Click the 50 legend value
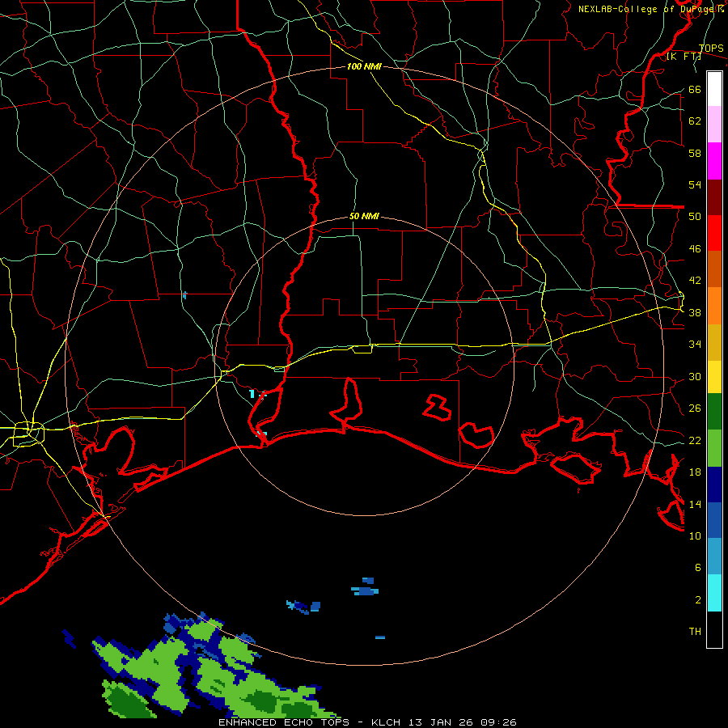Image resolution: width=728 pixels, height=728 pixels. pyautogui.click(x=695, y=217)
